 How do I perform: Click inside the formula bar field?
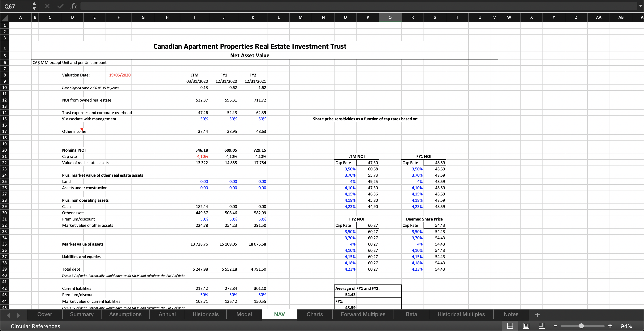(359, 6)
